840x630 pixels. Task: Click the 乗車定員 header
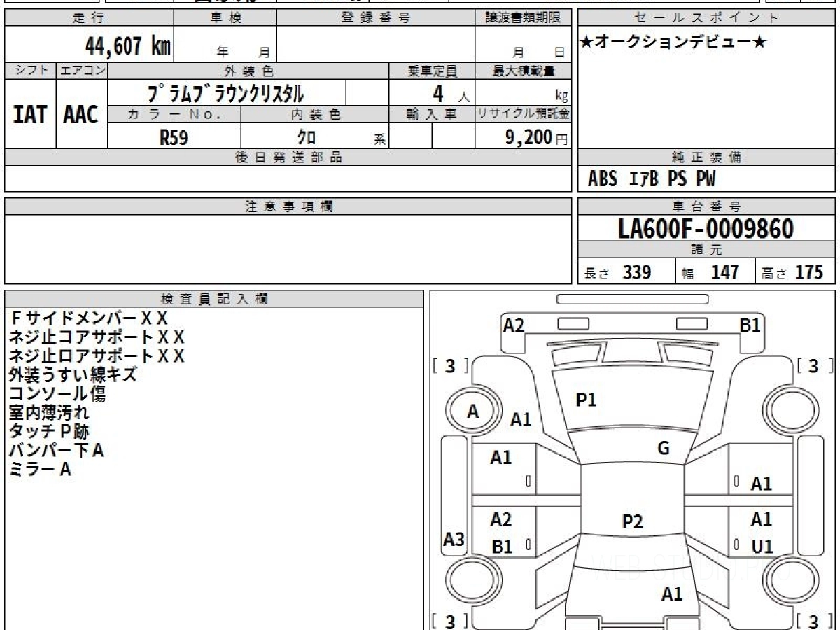[432, 71]
